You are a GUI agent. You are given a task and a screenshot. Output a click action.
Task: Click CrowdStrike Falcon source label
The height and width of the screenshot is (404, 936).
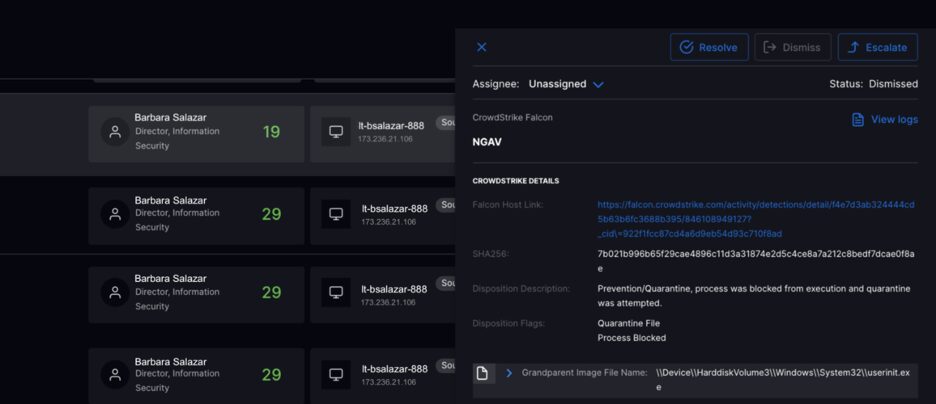click(x=512, y=118)
